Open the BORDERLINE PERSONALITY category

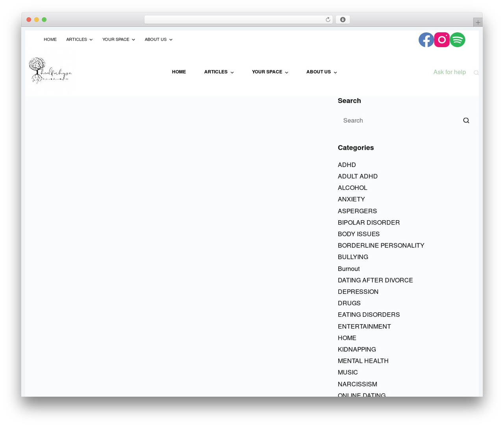click(x=381, y=245)
